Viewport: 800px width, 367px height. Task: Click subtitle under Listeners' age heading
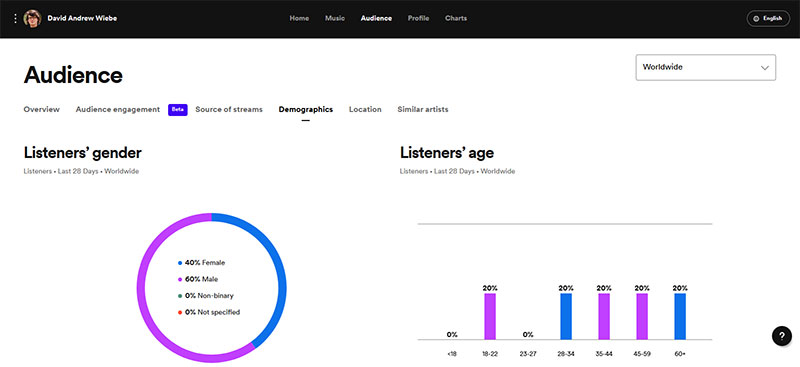[458, 172]
